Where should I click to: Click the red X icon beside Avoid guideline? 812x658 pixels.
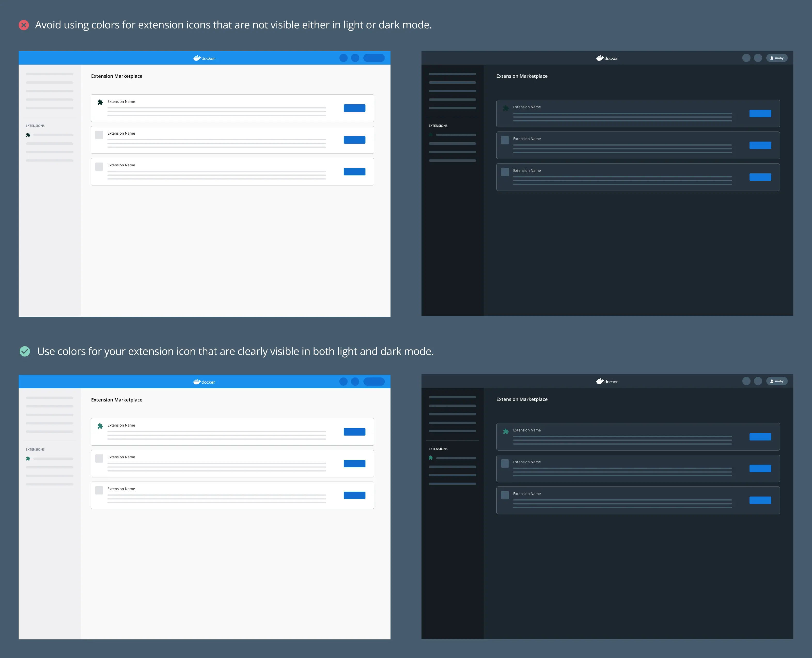[24, 25]
